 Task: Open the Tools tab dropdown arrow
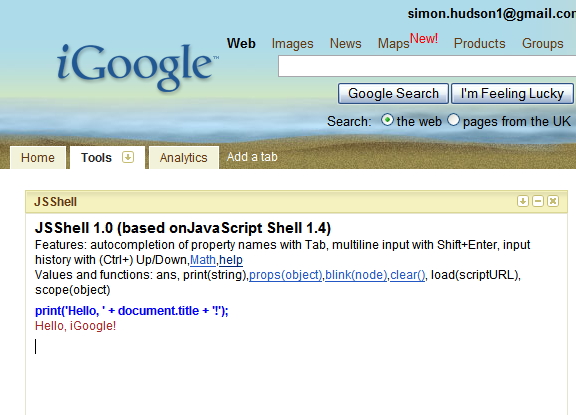(128, 157)
